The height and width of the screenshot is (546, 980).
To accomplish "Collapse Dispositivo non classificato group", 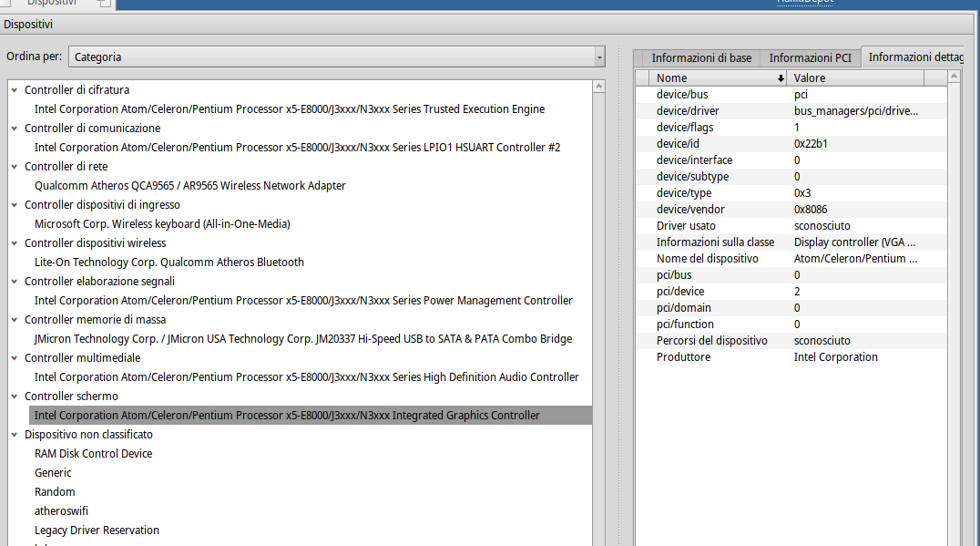I will (15, 434).
